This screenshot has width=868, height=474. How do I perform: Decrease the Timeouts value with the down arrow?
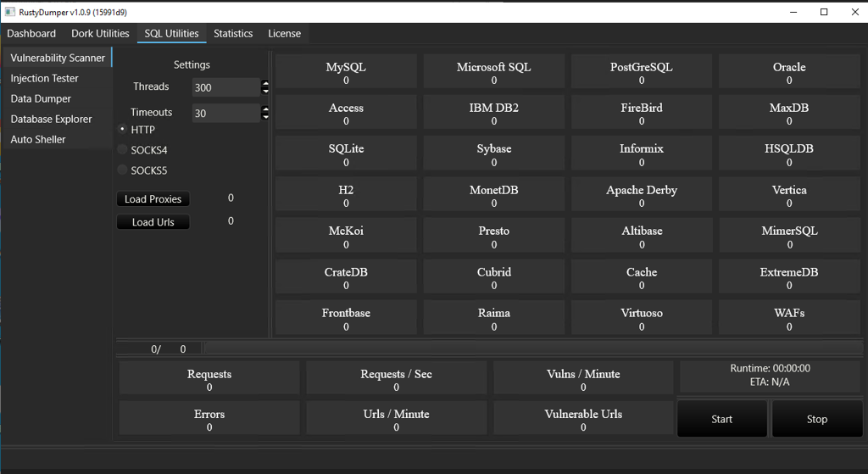[x=265, y=116]
